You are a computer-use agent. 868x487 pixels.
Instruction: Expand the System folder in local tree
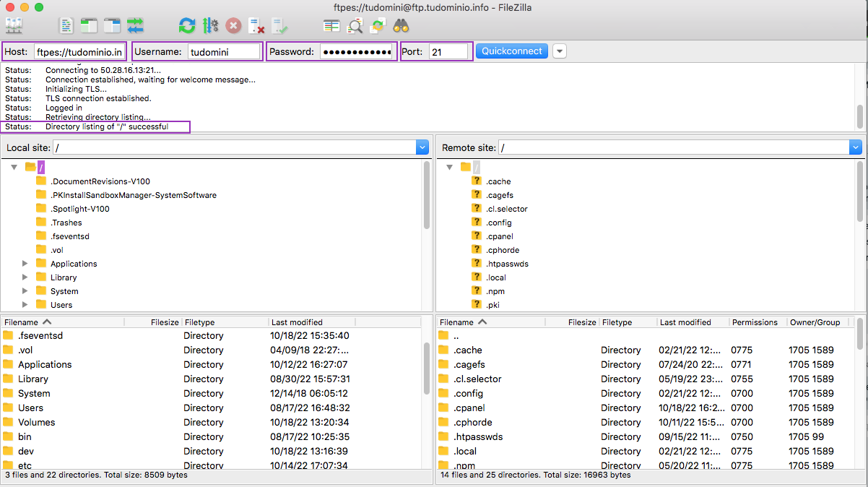tap(26, 291)
